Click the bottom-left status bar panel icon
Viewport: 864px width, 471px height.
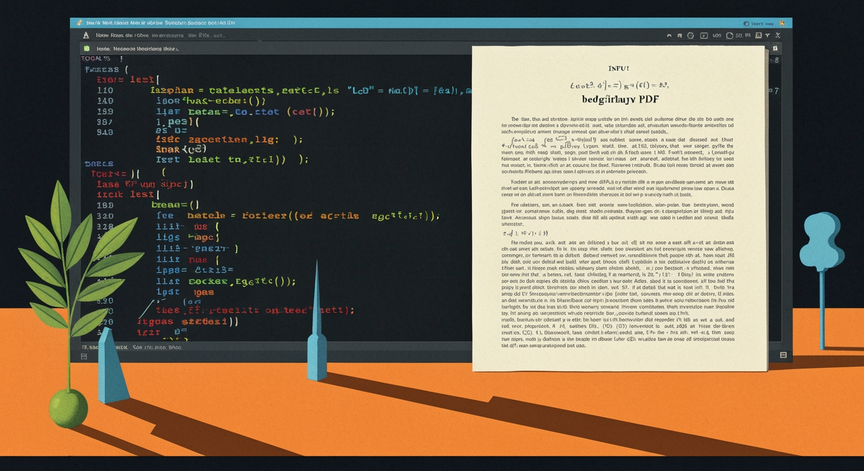[84, 356]
